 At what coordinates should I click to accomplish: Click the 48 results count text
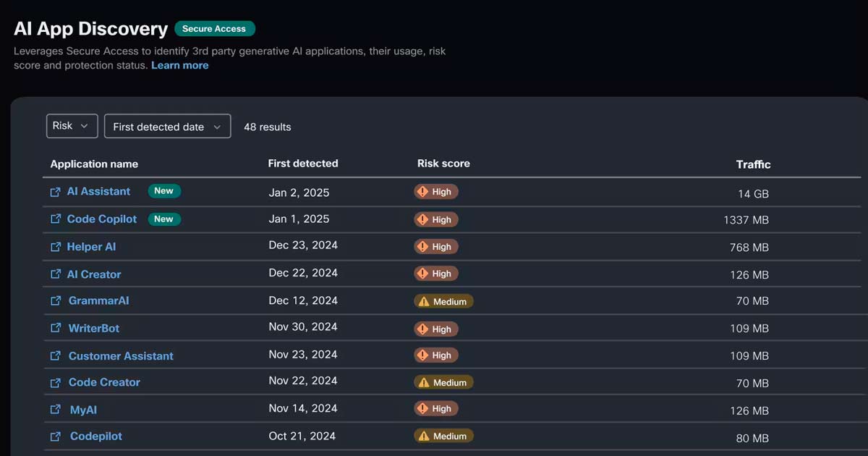pos(268,127)
